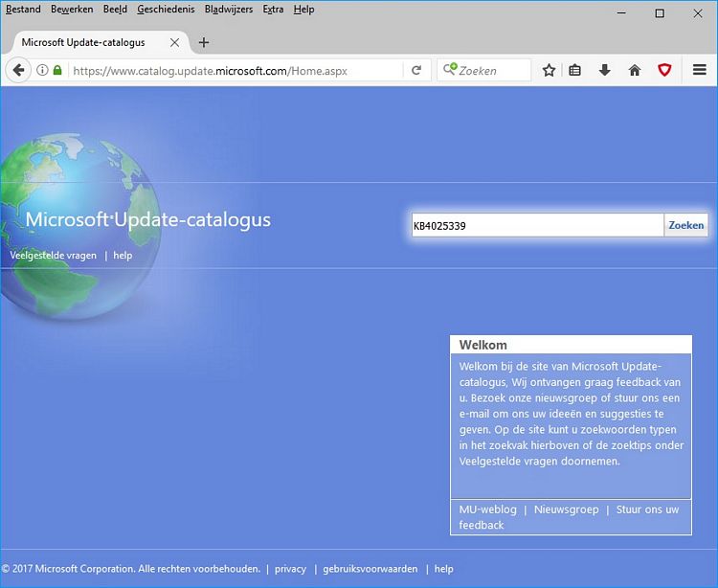Open the privacy link in footer

[290, 569]
